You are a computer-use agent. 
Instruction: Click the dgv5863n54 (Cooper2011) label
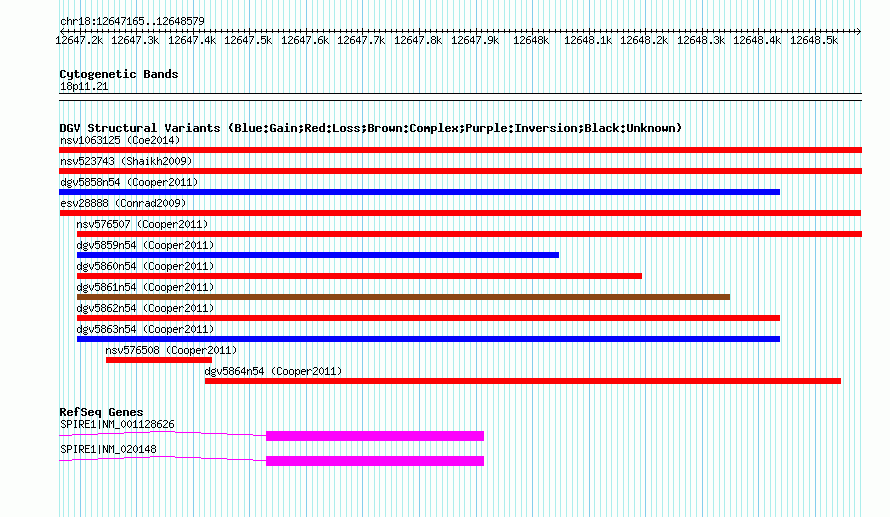145,329
